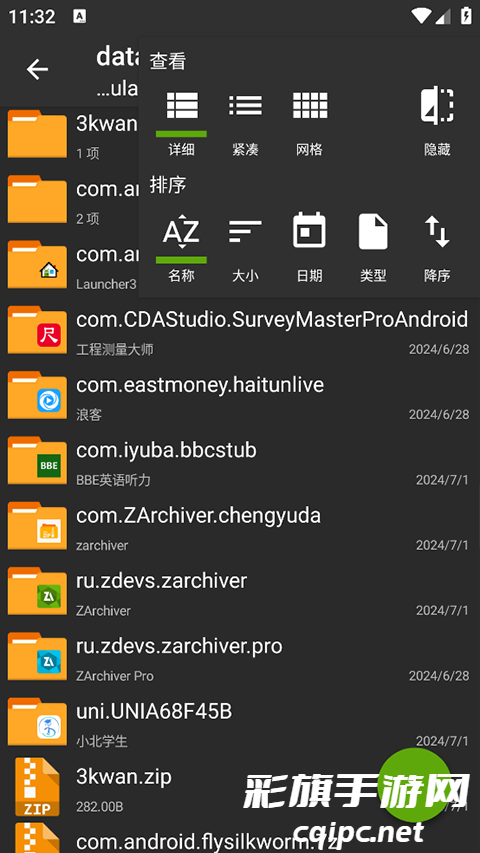Click the ru.zdevs.zarchiver folder icon

37,591
